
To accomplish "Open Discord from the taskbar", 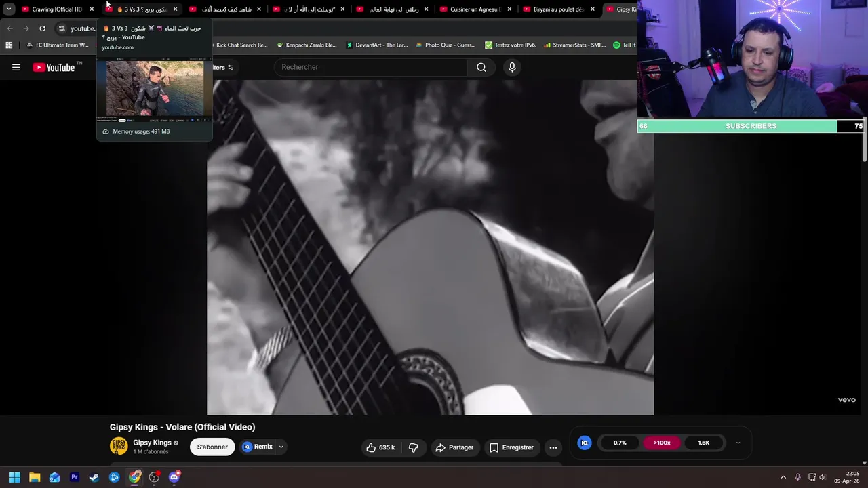I will tap(174, 477).
